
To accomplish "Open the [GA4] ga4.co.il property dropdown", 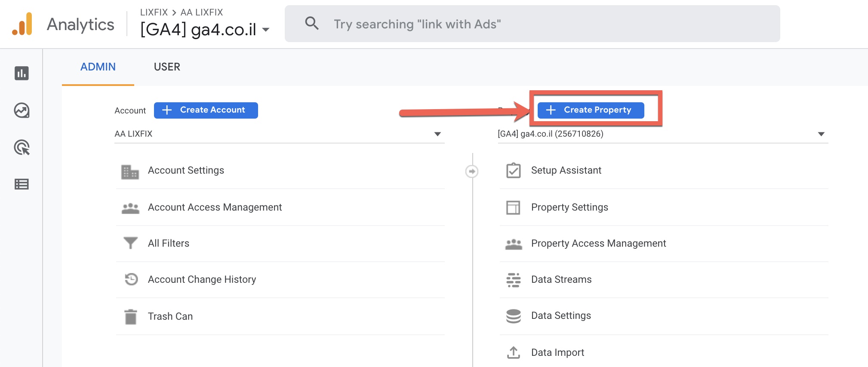I will pyautogui.click(x=663, y=134).
